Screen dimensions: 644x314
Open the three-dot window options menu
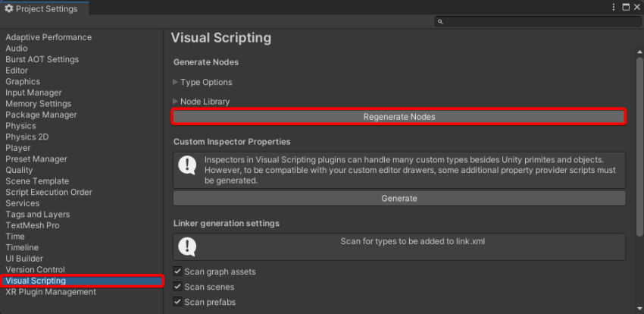point(614,8)
